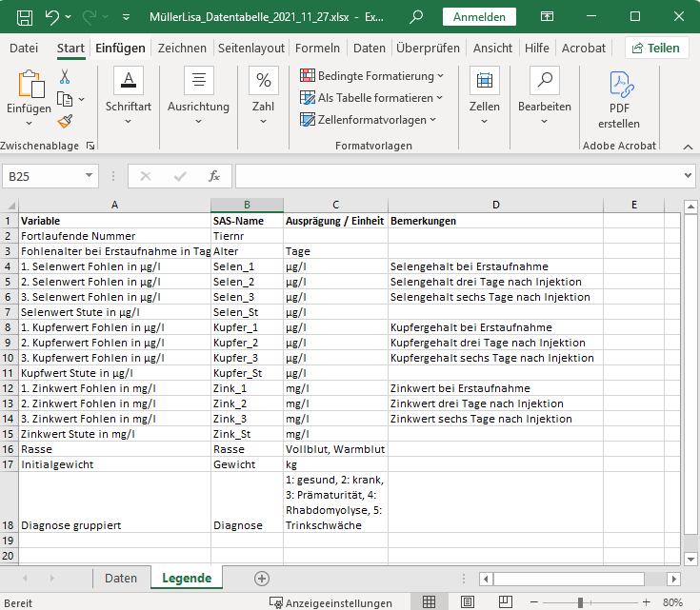Open the Hilfe ribbon tab
Image resolution: width=700 pixels, height=610 pixels.
[536, 49]
